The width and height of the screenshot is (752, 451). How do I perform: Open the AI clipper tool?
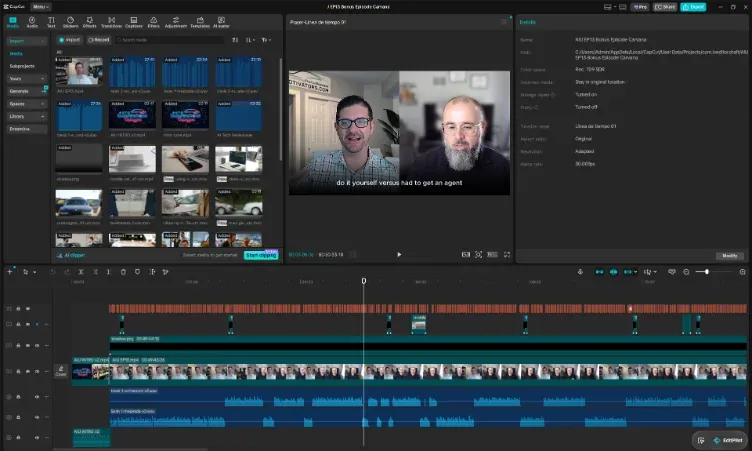pos(71,255)
